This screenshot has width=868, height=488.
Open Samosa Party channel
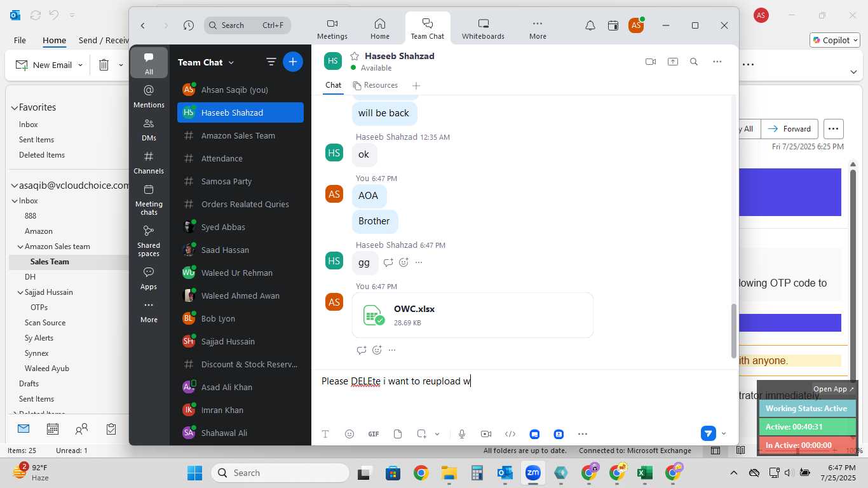pos(240,181)
